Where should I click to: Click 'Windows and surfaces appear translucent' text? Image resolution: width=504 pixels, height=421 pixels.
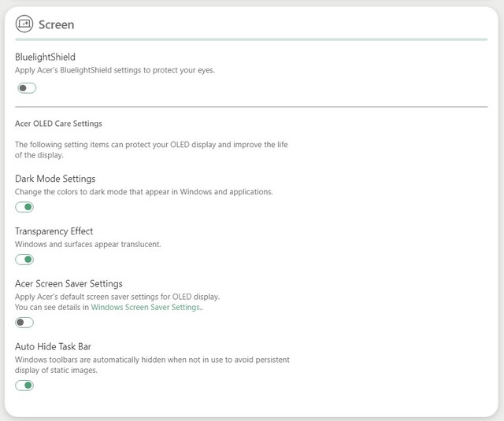click(88, 244)
